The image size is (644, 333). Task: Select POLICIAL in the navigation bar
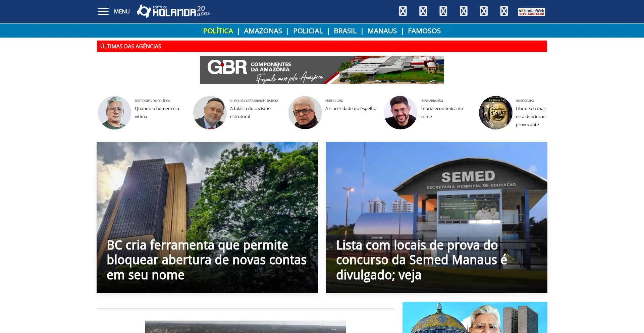pyautogui.click(x=308, y=31)
